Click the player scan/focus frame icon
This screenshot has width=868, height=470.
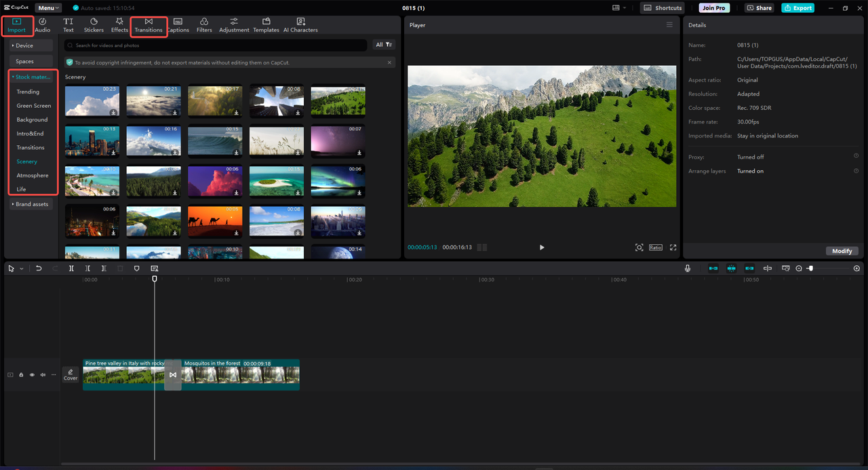[x=639, y=248]
